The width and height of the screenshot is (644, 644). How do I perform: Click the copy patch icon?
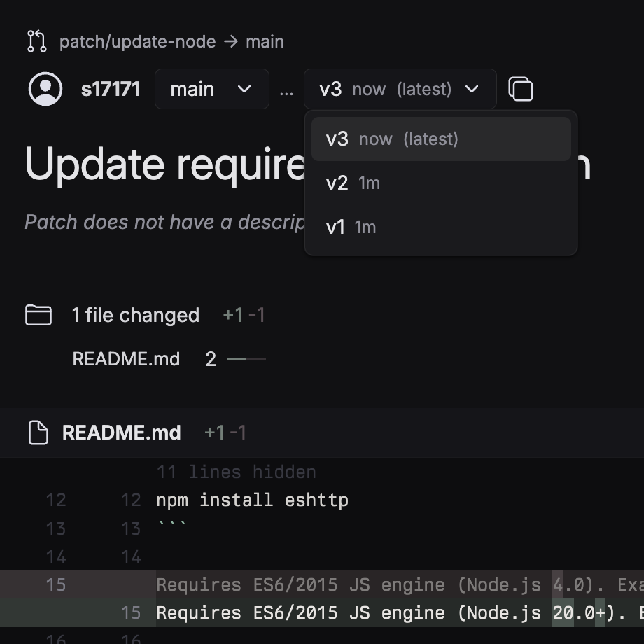(520, 90)
